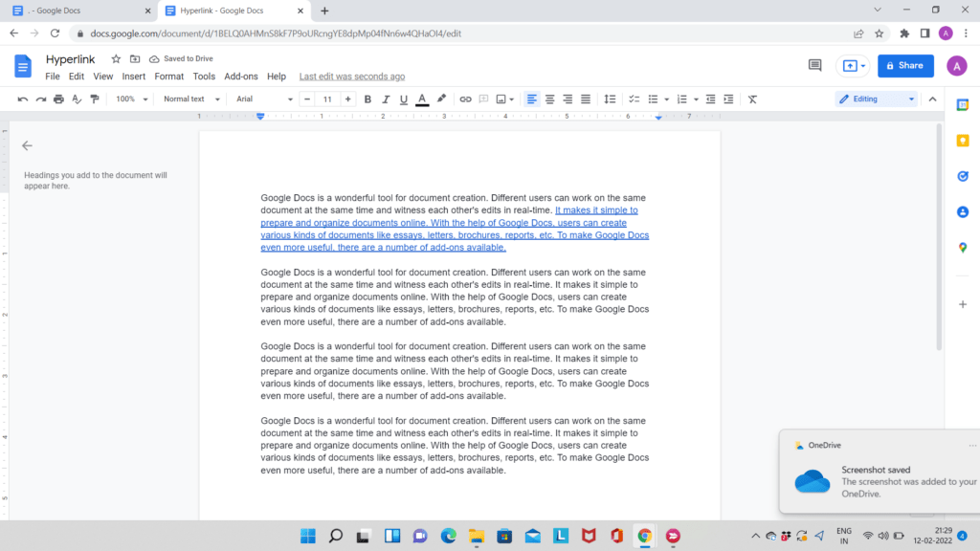
Task: Open the Insert comment icon
Action: point(483,99)
